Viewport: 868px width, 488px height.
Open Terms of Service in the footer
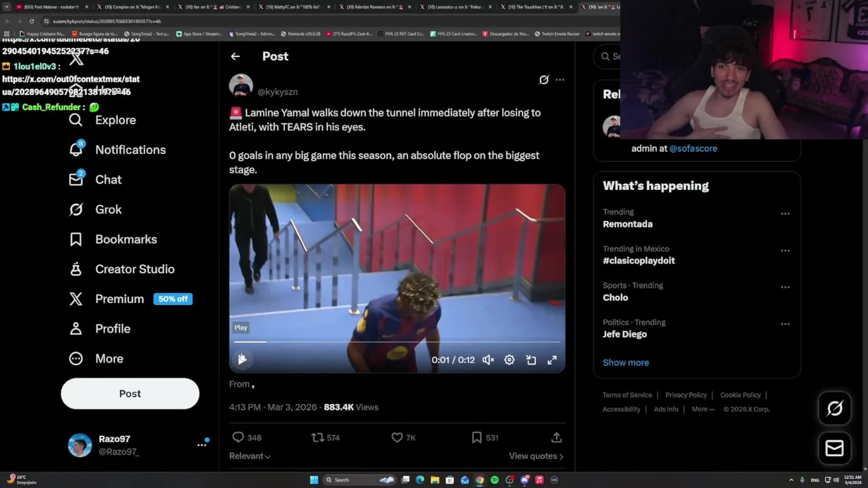pyautogui.click(x=627, y=395)
